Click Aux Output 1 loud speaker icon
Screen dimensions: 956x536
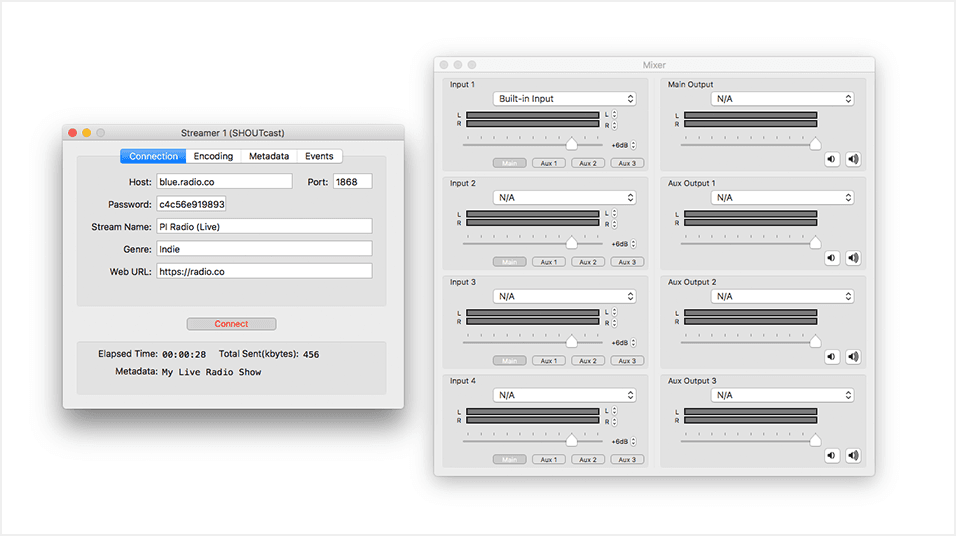click(853, 258)
